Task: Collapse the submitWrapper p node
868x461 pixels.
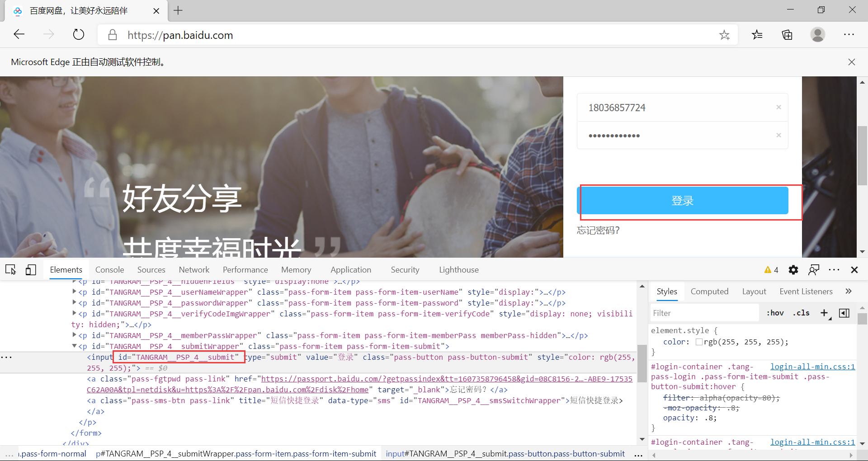Action: [x=75, y=346]
